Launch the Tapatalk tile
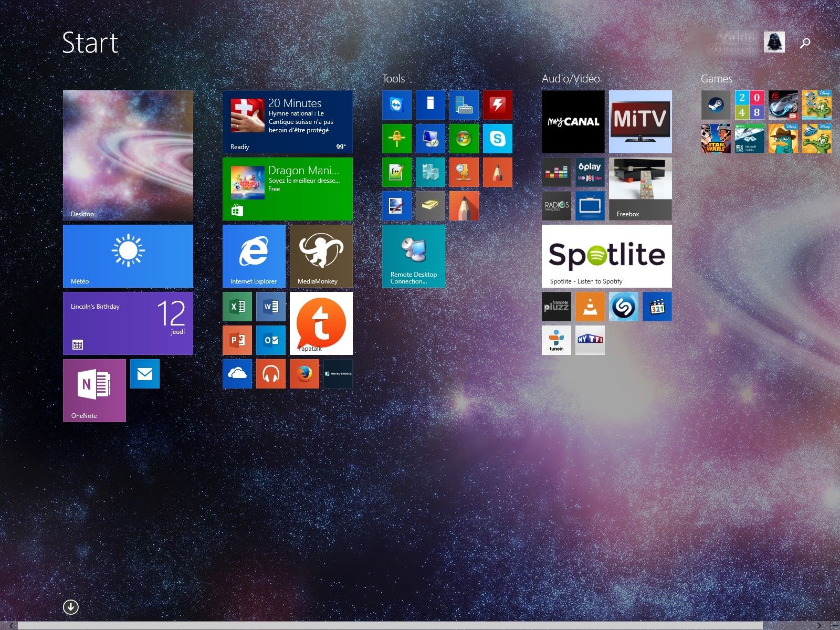This screenshot has width=840, height=630. pos(321,323)
